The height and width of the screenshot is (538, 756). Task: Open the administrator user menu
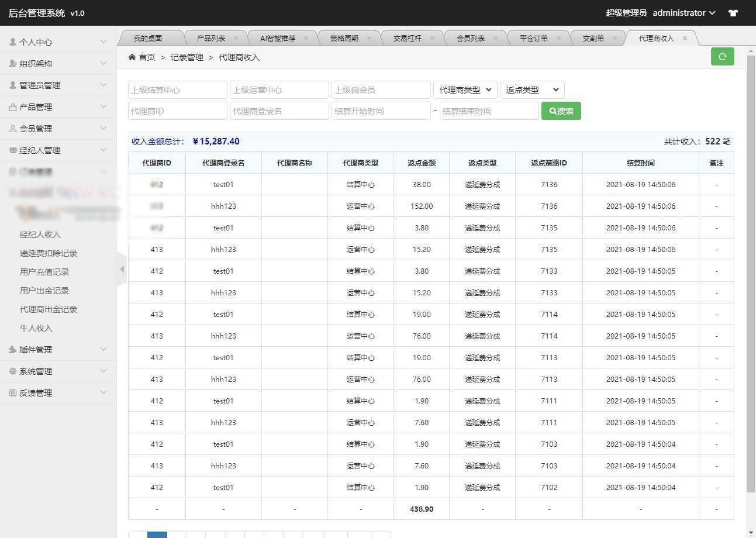[684, 13]
